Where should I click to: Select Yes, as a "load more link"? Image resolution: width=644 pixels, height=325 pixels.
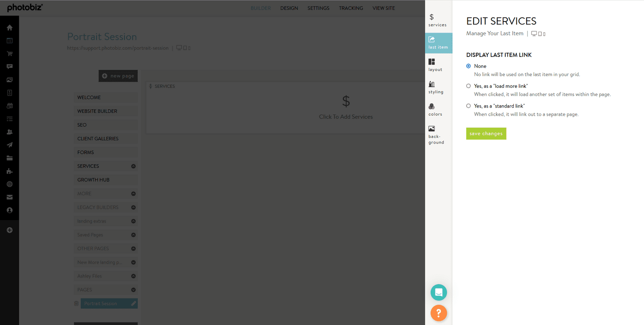pos(468,86)
